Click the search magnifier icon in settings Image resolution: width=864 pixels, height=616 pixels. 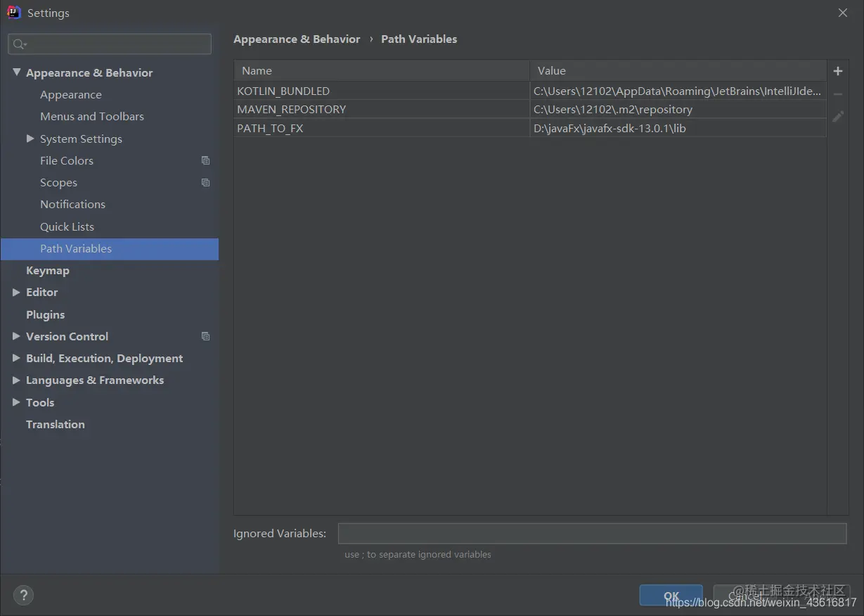pos(18,44)
